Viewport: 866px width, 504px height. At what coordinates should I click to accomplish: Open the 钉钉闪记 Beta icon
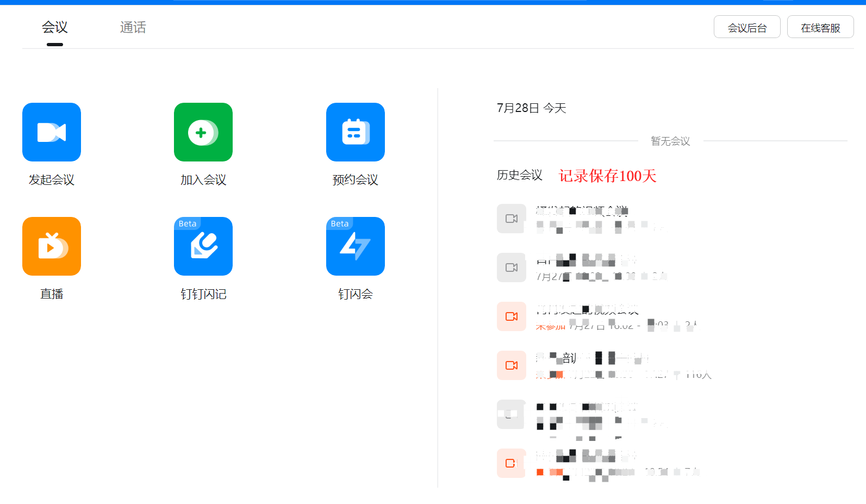click(203, 246)
